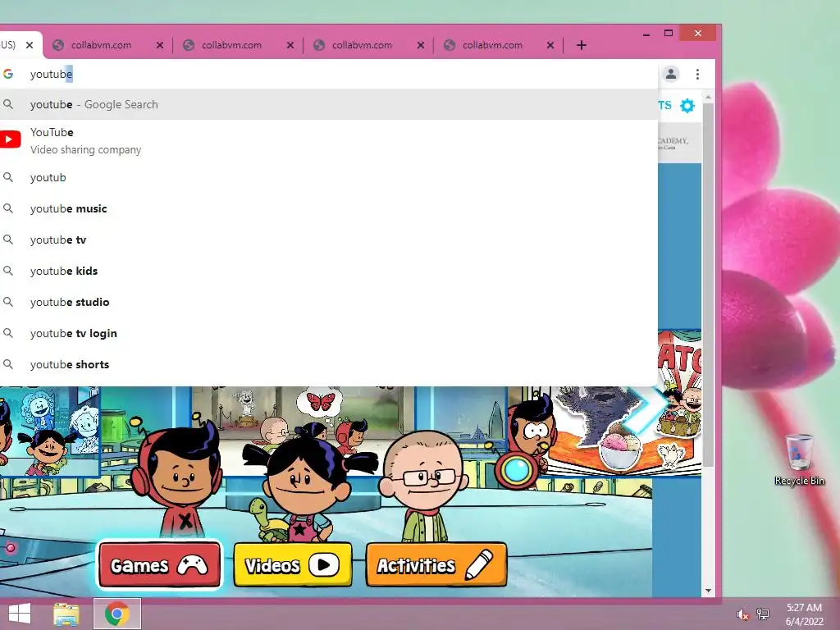Click the vertical scrollbar thumb
The width and height of the screenshot is (840, 630).
click(x=708, y=284)
